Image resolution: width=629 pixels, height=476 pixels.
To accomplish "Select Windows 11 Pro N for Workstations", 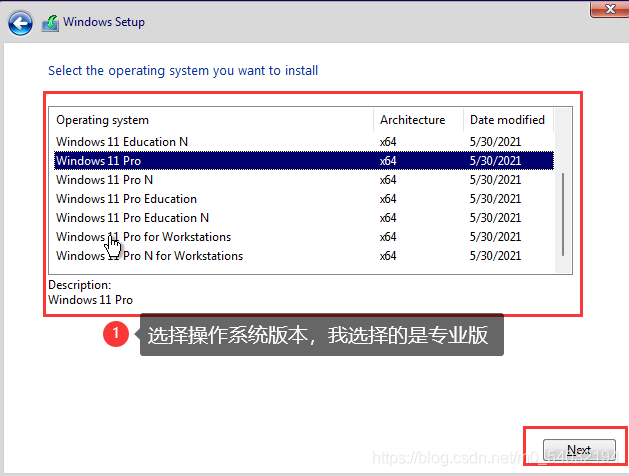I will point(304,256).
